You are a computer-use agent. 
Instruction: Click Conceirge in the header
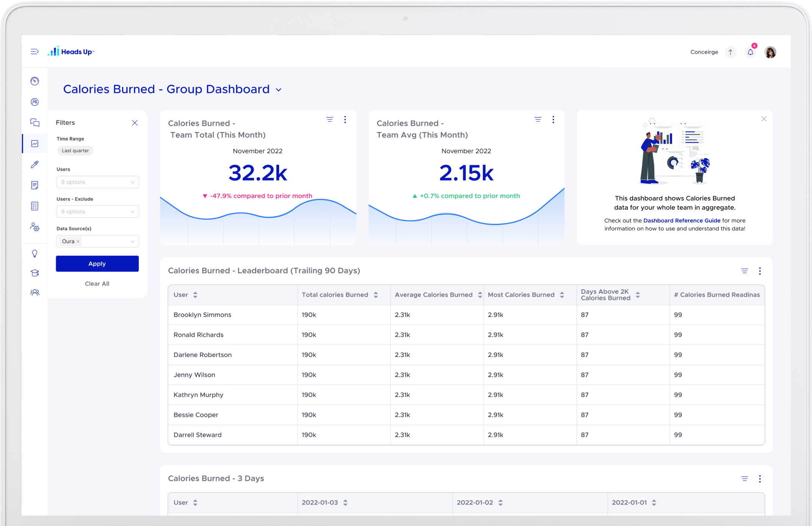(704, 52)
